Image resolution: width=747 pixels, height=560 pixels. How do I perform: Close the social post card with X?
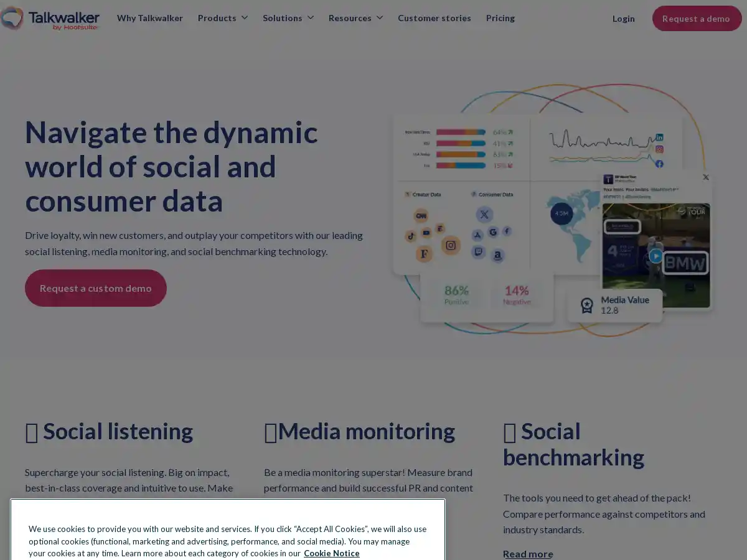pos(705,177)
